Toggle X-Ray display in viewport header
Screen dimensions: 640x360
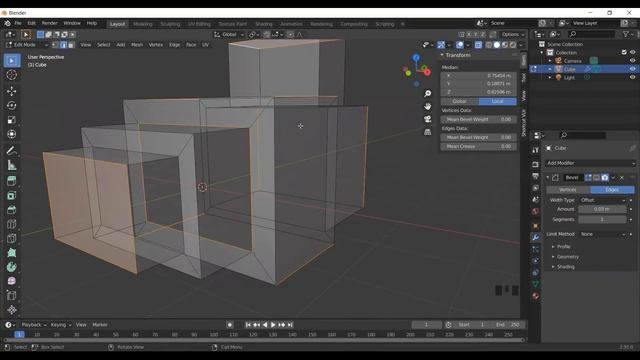coord(478,45)
